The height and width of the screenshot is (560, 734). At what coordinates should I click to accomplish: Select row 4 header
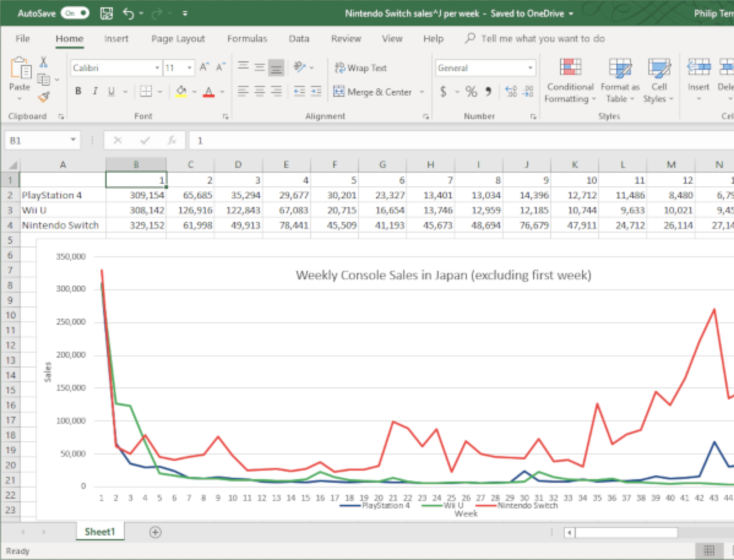point(10,225)
